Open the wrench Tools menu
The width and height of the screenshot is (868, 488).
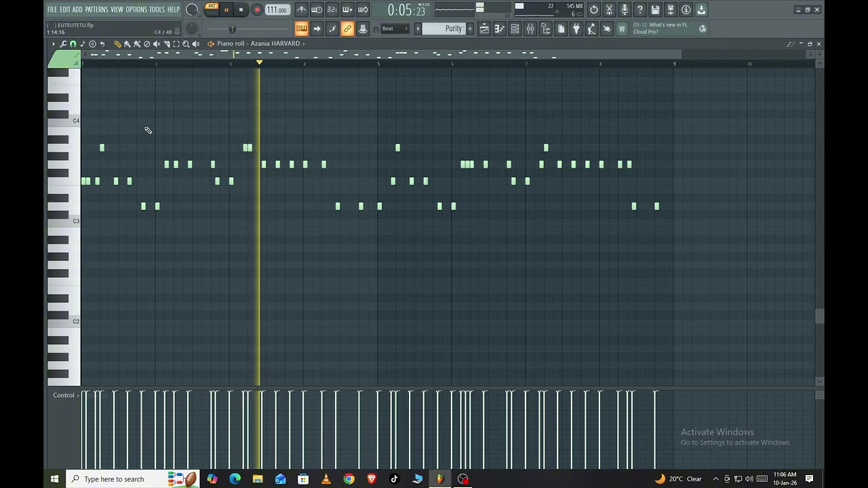pyautogui.click(x=62, y=43)
